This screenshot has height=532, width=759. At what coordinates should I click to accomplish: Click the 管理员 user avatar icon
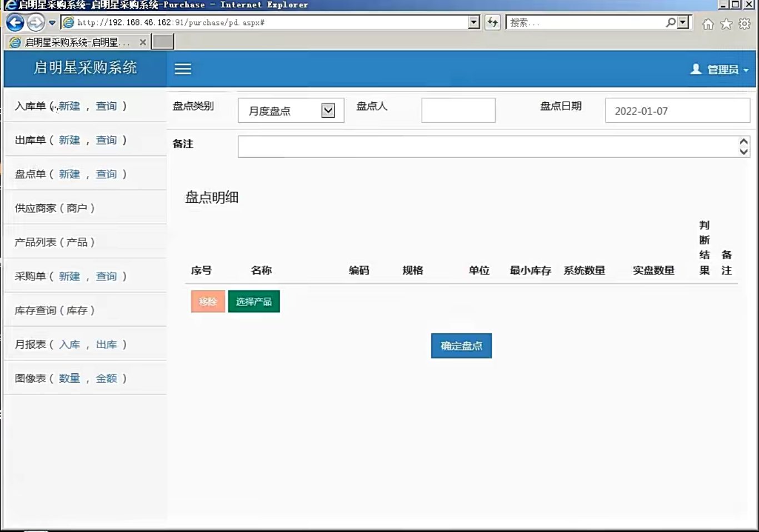696,69
